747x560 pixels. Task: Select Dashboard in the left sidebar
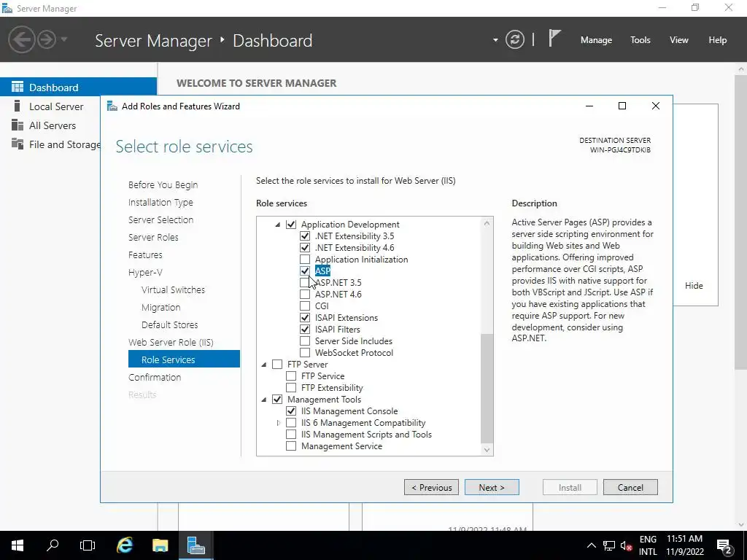[x=78, y=87]
